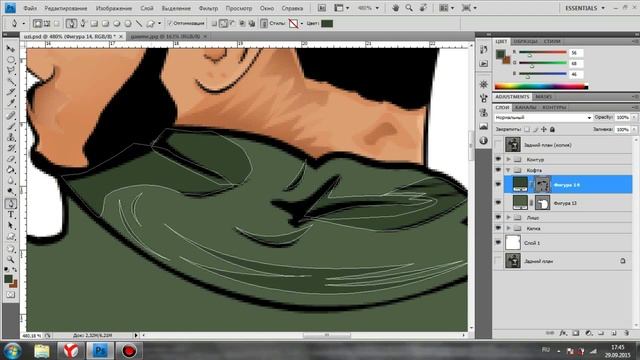Select the Pen tool in toolbox

point(11,203)
